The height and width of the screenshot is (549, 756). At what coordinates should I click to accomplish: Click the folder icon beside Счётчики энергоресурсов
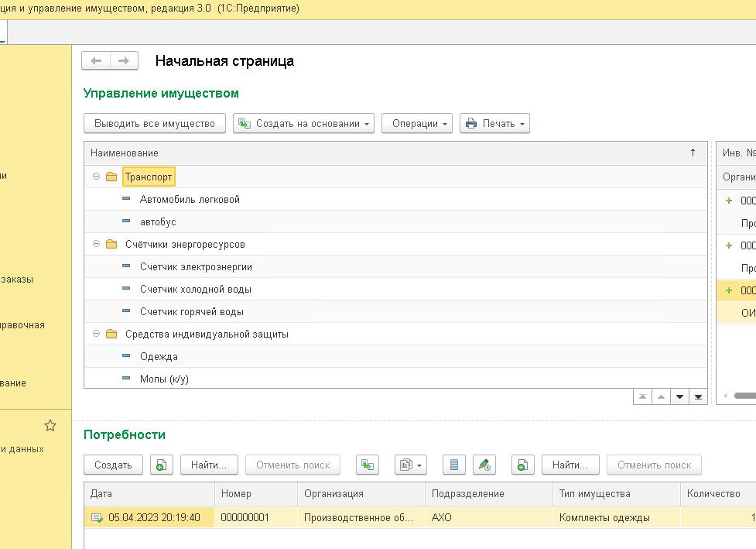(111, 244)
